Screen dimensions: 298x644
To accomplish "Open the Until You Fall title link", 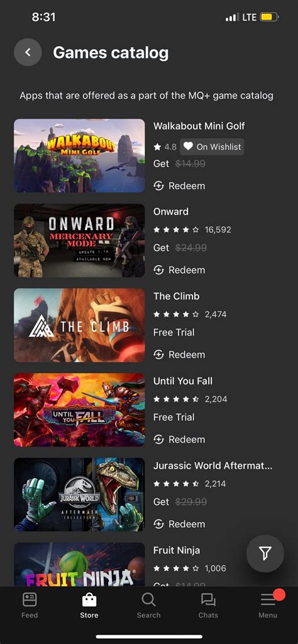I will [183, 381].
